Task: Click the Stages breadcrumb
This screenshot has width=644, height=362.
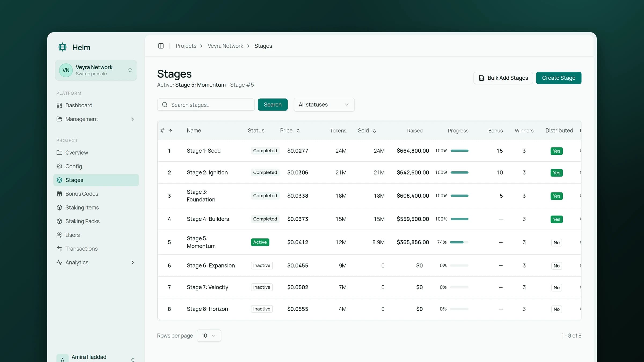Action: pos(263,46)
